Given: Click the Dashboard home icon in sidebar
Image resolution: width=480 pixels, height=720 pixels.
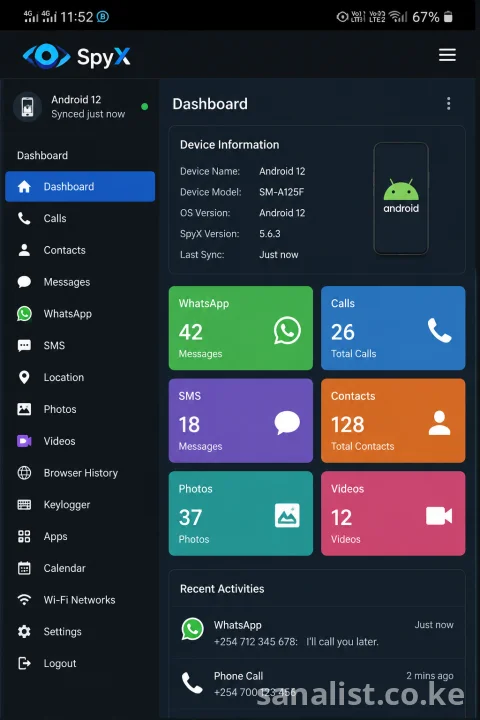Looking at the screenshot, I should pyautogui.click(x=24, y=186).
